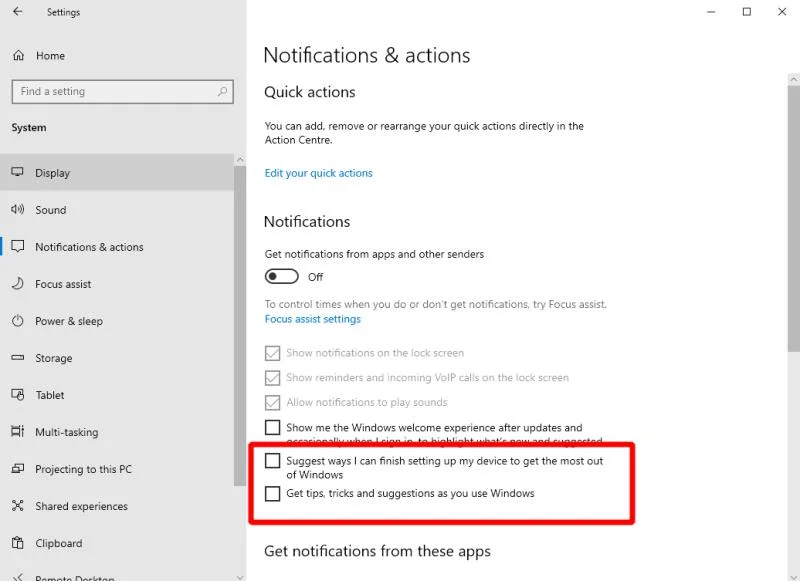The height and width of the screenshot is (581, 800).
Task: Check Suggest ways I can finish setting up
Action: point(272,461)
